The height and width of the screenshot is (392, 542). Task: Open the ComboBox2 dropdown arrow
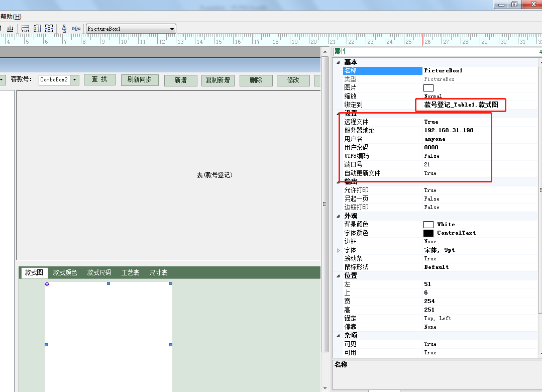pos(75,80)
